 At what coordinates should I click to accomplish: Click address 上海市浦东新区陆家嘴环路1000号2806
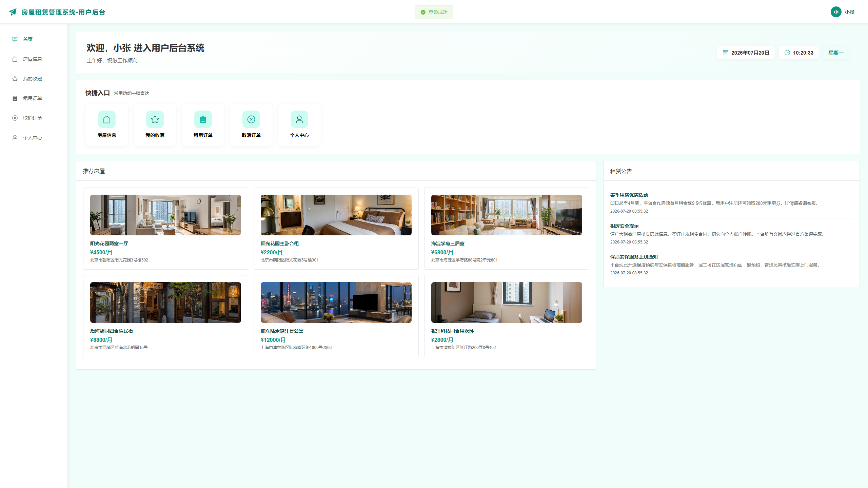coord(296,348)
